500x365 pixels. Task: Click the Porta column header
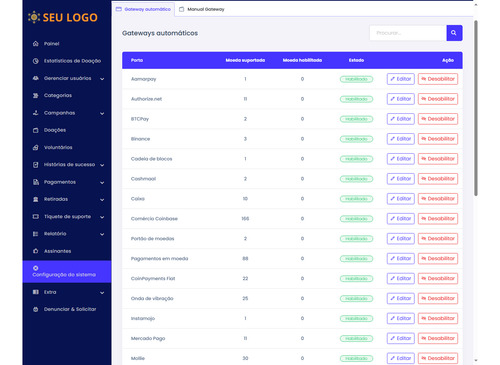pyautogui.click(x=137, y=60)
